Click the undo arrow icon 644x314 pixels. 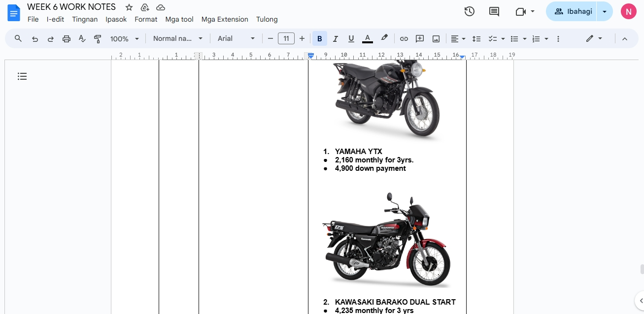coord(35,39)
